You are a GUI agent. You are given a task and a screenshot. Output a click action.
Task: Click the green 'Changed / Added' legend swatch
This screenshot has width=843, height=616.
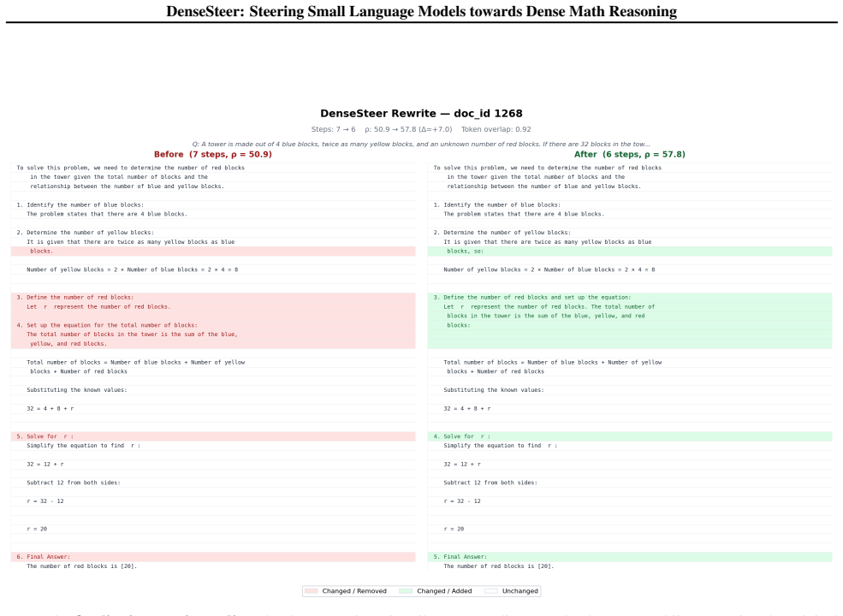(406, 590)
